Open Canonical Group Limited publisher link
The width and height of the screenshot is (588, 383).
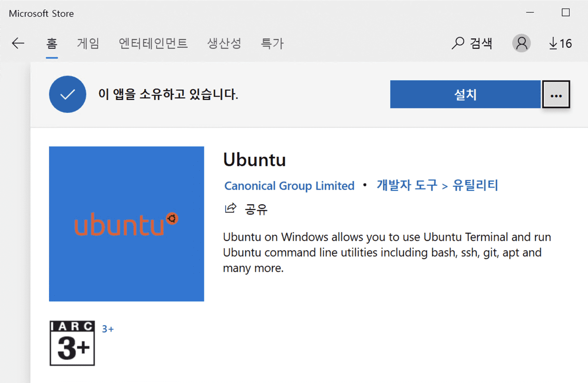click(289, 186)
